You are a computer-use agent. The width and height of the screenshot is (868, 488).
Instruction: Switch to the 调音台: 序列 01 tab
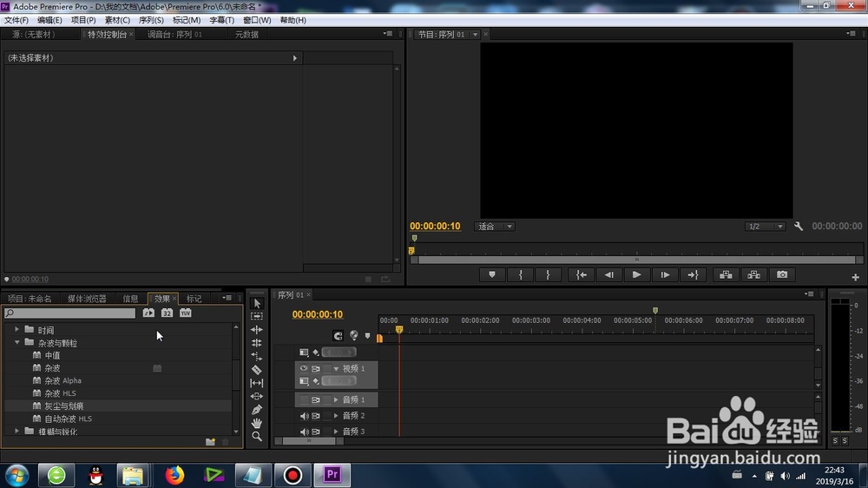(x=175, y=35)
